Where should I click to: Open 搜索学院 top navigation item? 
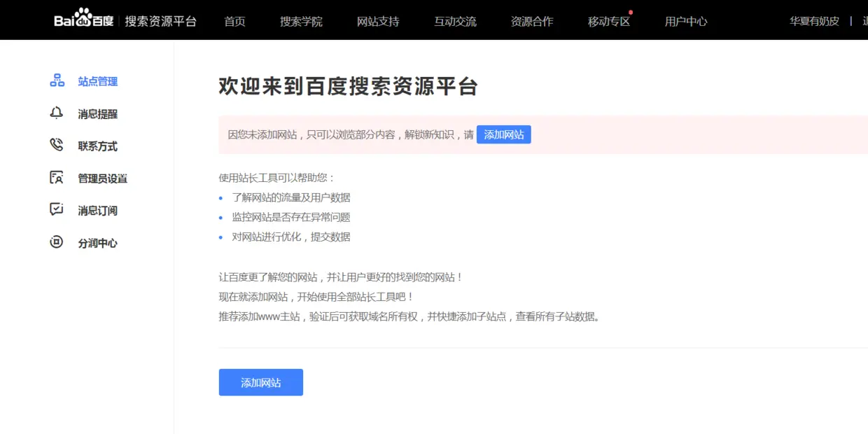pos(301,21)
